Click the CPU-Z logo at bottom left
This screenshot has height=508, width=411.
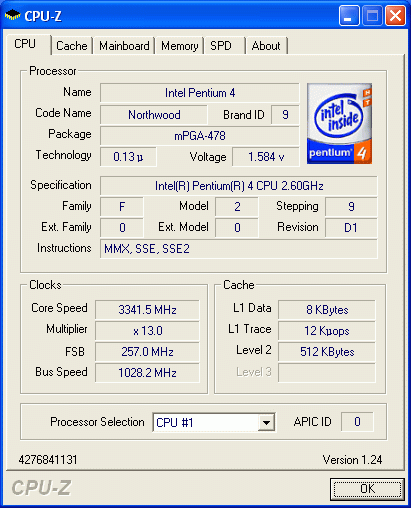(x=41, y=488)
